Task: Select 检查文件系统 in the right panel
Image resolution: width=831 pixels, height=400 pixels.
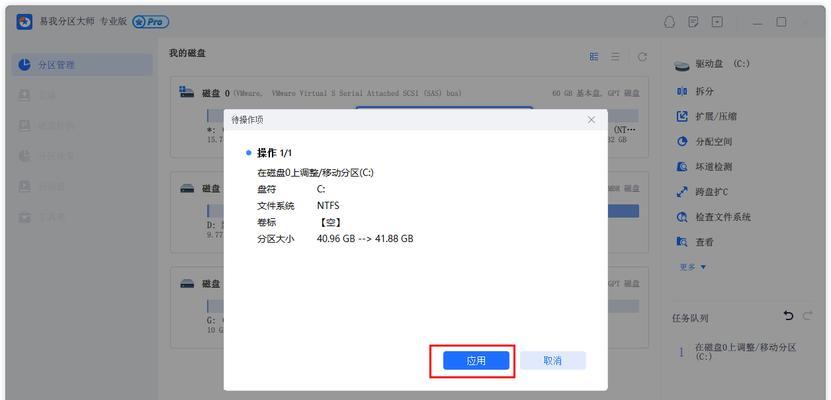Action: point(723,217)
